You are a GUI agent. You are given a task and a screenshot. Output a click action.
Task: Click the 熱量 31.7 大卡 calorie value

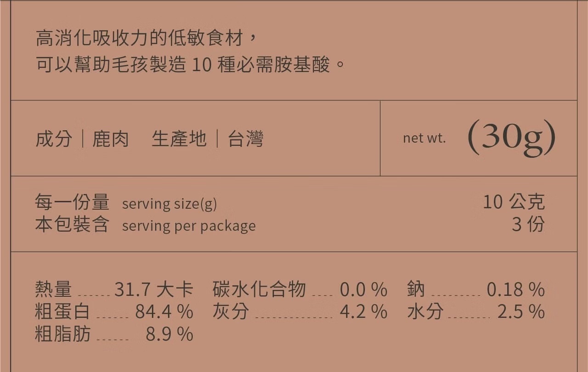click(153, 289)
